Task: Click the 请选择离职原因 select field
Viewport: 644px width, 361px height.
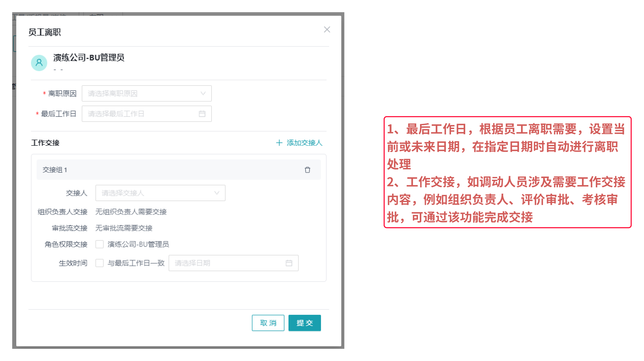Action: [142, 93]
